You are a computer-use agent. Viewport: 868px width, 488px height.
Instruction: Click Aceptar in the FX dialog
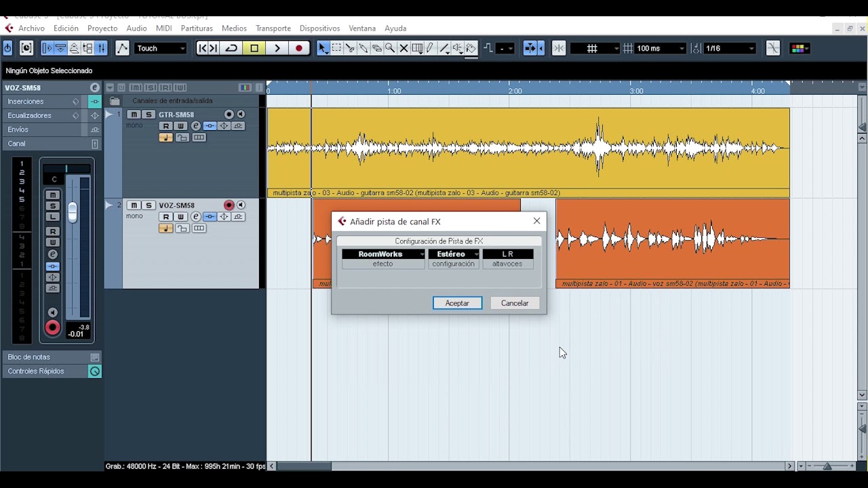(457, 303)
